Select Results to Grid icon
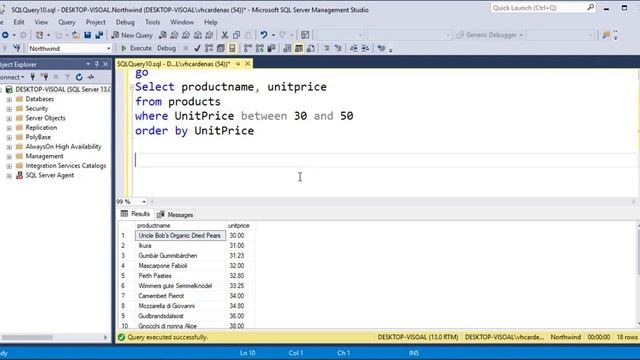The height and width of the screenshot is (360, 640). [299, 48]
